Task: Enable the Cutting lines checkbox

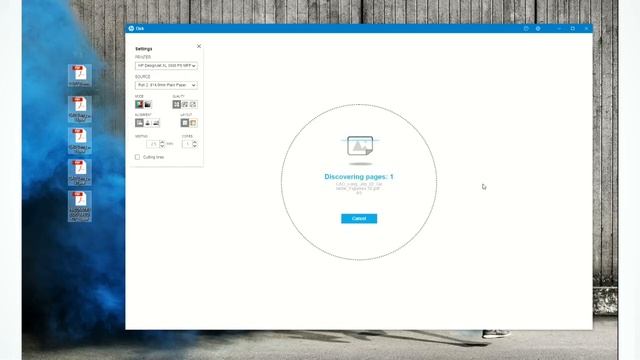Action: [138, 157]
